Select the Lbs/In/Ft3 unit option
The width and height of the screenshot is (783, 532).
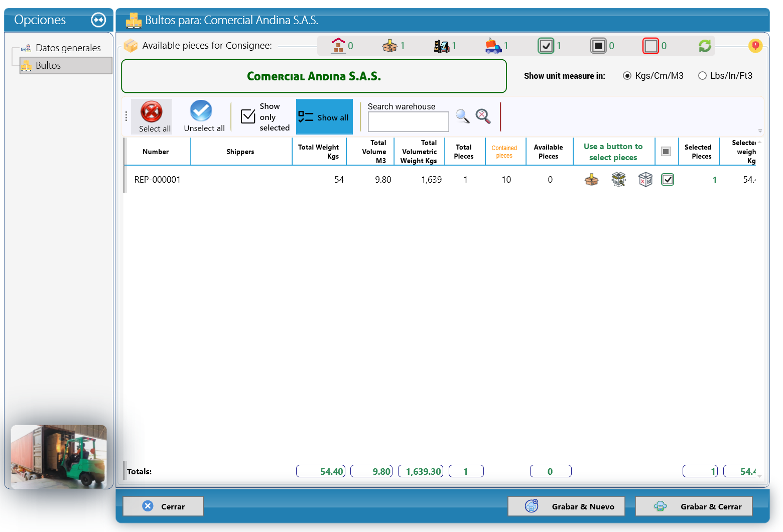725,76
